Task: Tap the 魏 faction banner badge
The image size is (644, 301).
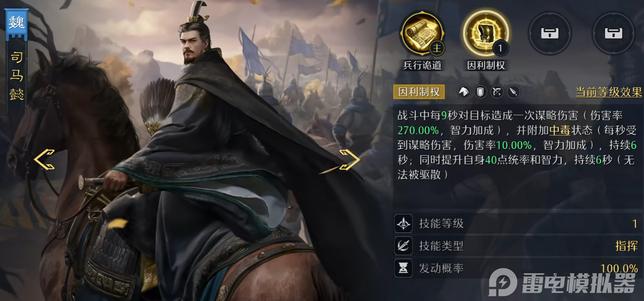Action: pyautogui.click(x=16, y=23)
